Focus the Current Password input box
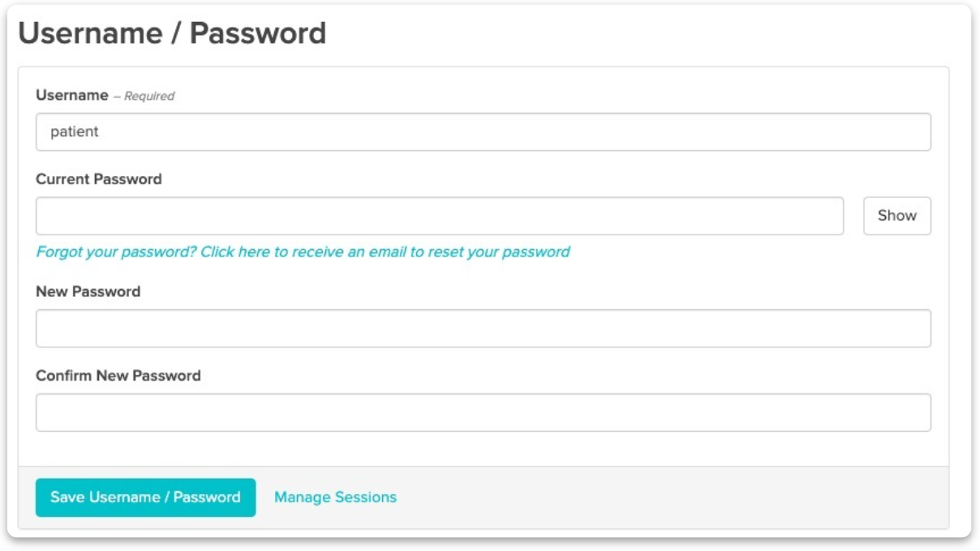Image resolution: width=980 pixels, height=551 pixels. pyautogui.click(x=439, y=216)
